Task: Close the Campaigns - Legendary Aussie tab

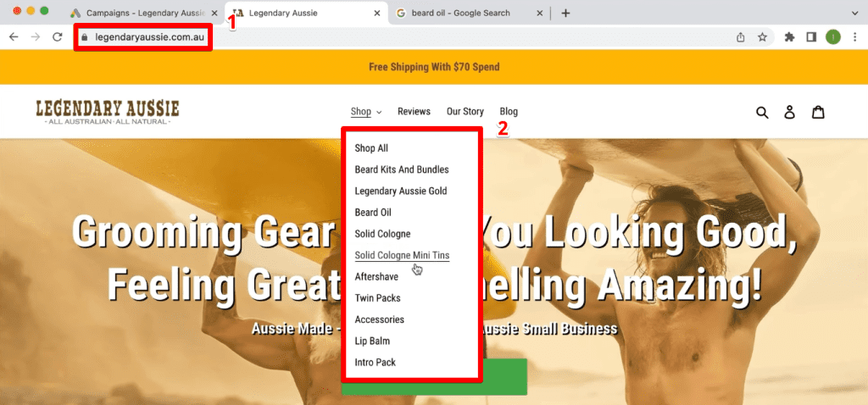Action: coord(214,14)
